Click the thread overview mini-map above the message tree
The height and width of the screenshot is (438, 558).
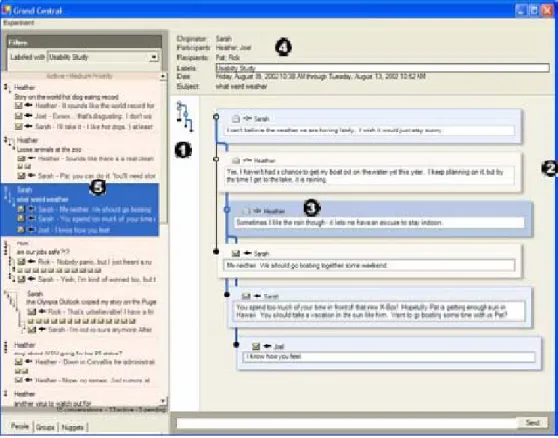[x=185, y=117]
